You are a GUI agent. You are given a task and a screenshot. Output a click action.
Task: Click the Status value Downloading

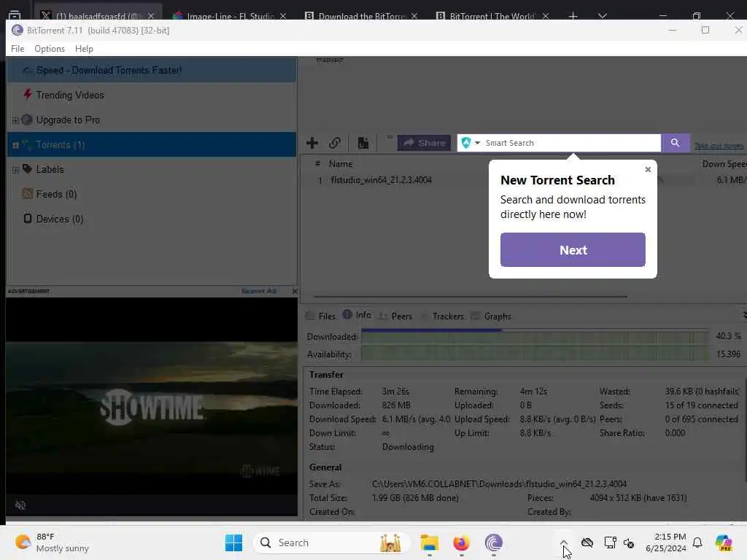pos(408,447)
